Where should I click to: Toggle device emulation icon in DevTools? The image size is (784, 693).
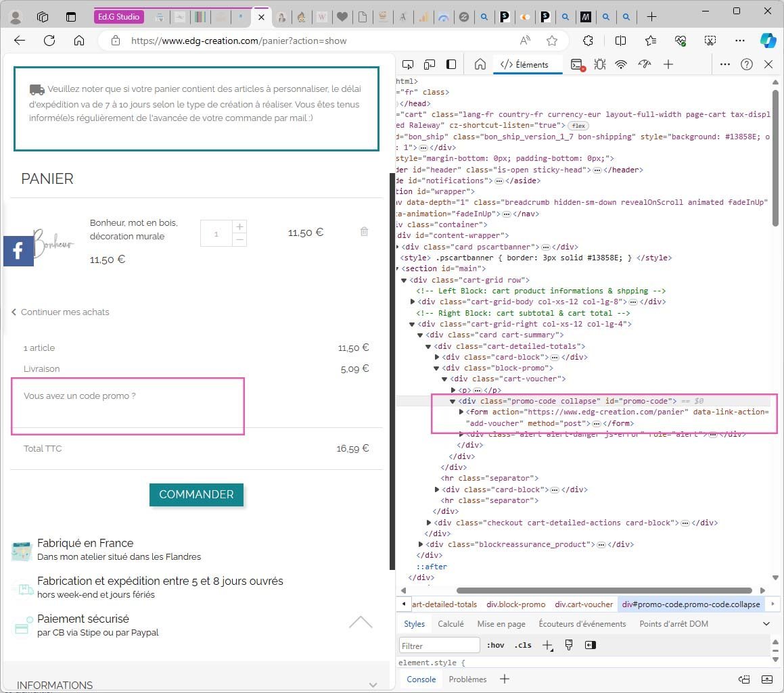point(430,64)
